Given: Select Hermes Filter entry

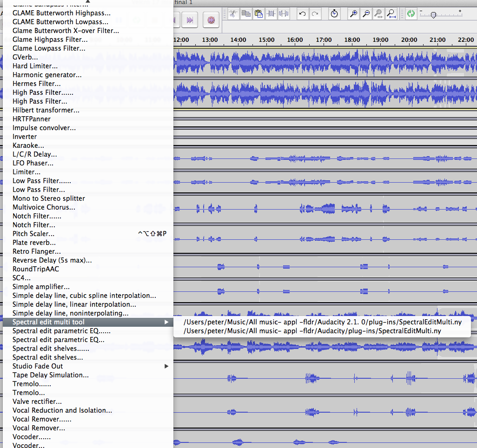Looking at the screenshot, I should (88, 84).
